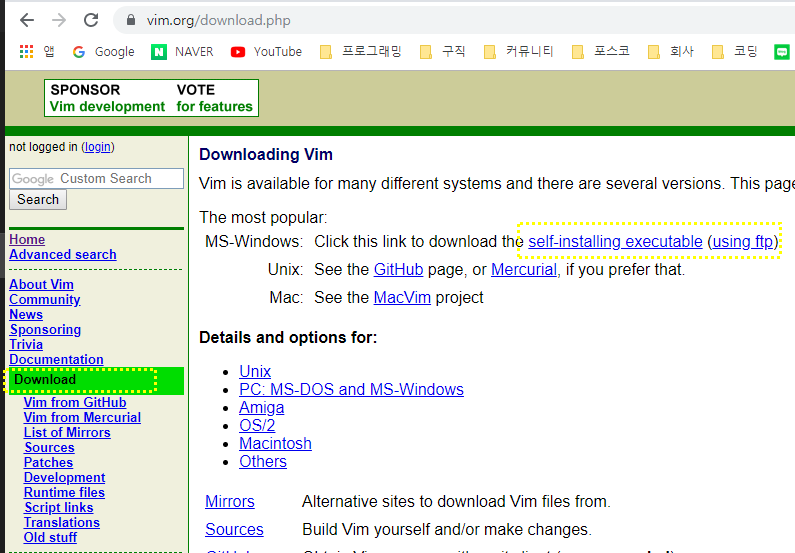Click the green chat bookmark icon
The image size is (795, 553).
coord(782,52)
